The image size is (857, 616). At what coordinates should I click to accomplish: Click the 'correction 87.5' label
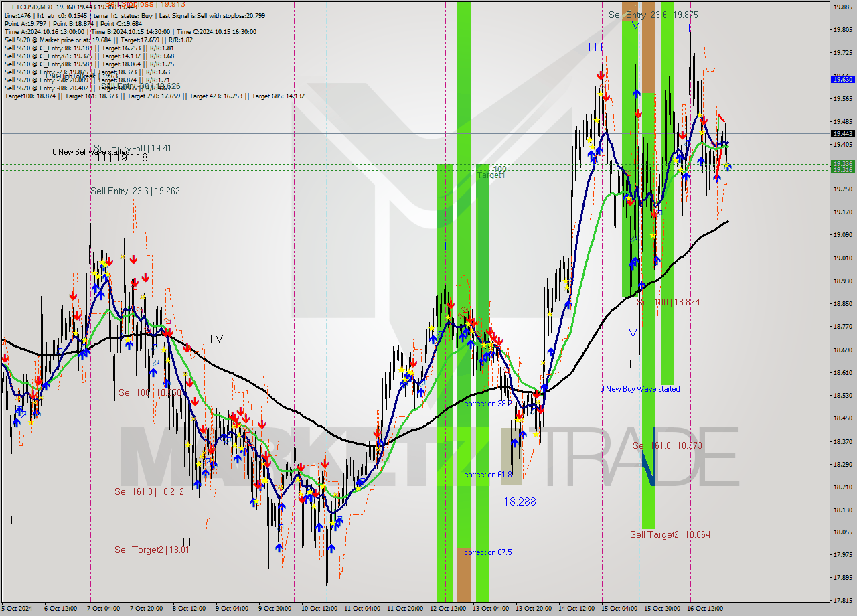(x=488, y=552)
